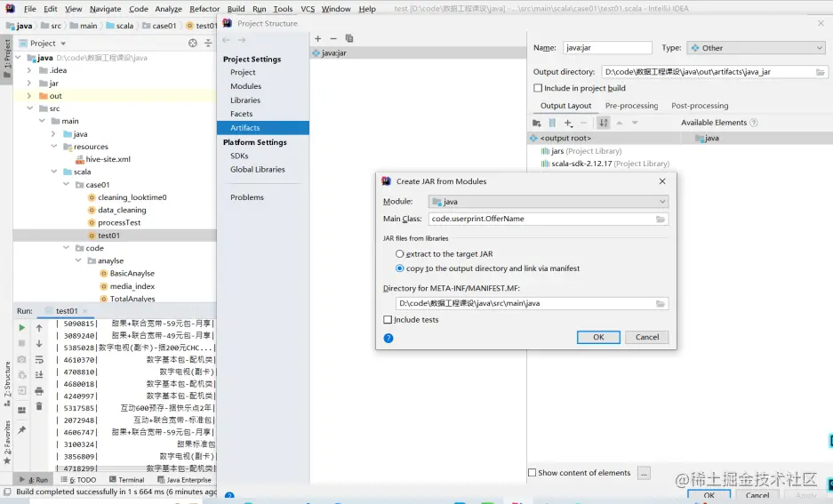Image resolution: width=833 pixels, height=504 pixels.
Task: Switch to the Post-processing tab
Action: click(700, 106)
